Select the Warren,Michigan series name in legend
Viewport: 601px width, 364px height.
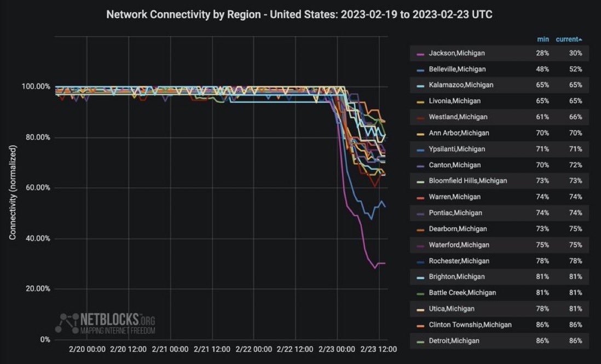(x=455, y=197)
